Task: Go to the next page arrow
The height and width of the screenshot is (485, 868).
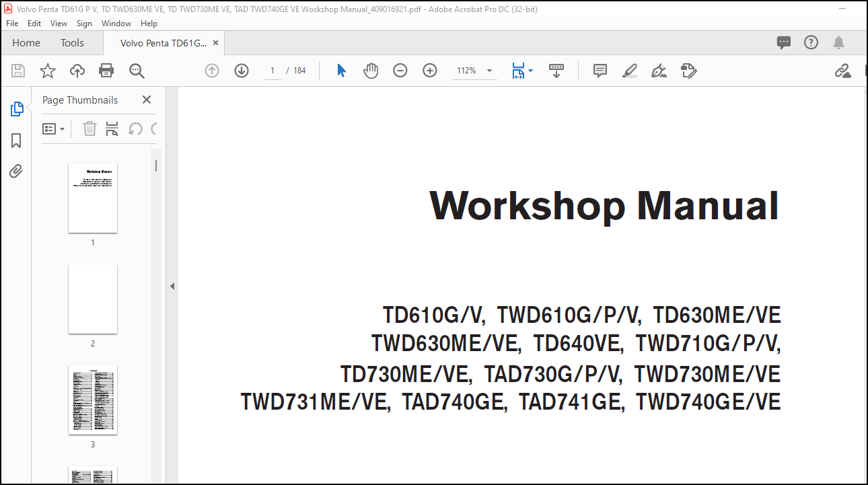Action: pos(242,71)
